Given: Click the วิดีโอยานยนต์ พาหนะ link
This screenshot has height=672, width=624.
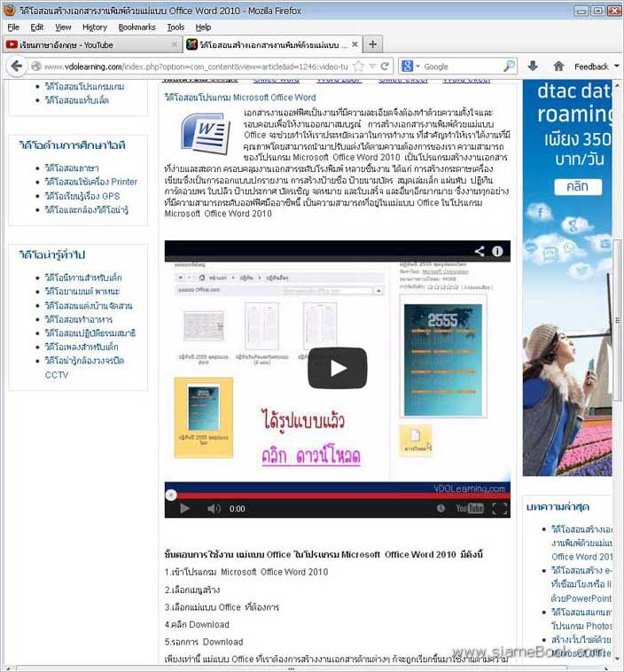Looking at the screenshot, I should (82, 292).
